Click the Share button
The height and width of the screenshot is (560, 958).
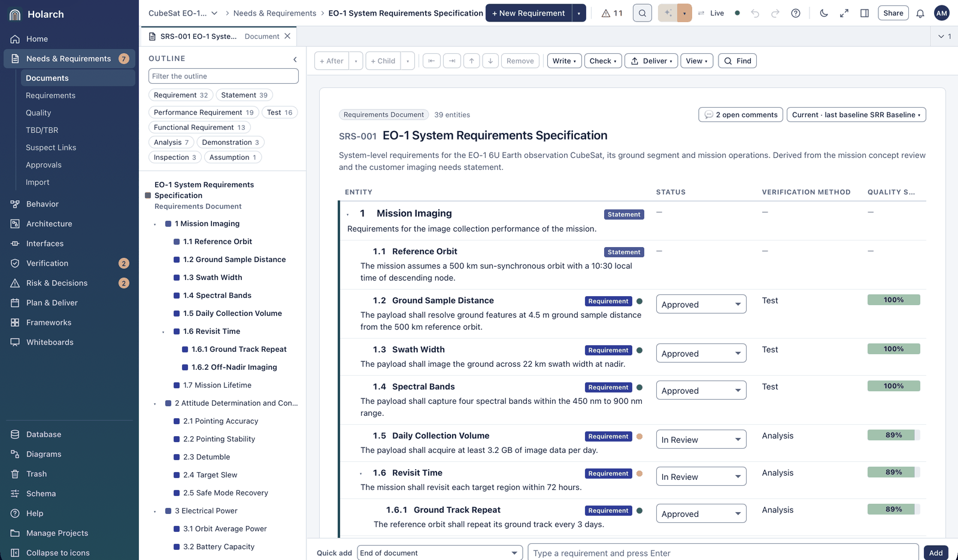pos(893,13)
